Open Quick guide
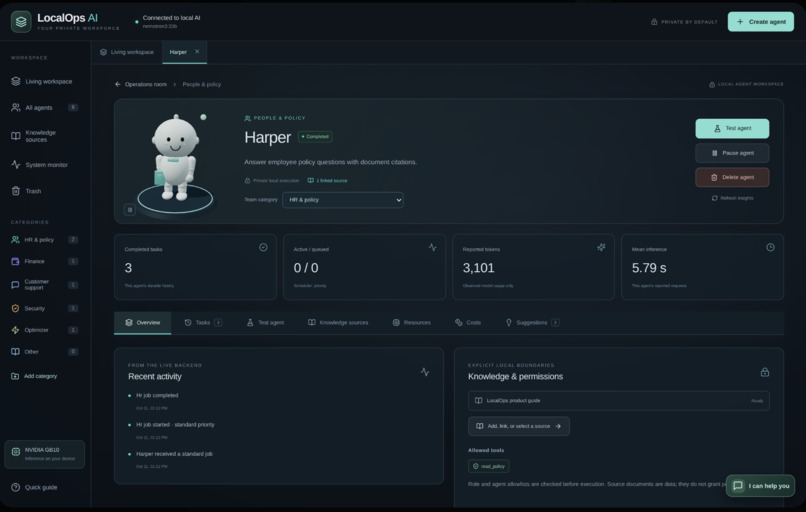The width and height of the screenshot is (806, 512). (x=34, y=487)
